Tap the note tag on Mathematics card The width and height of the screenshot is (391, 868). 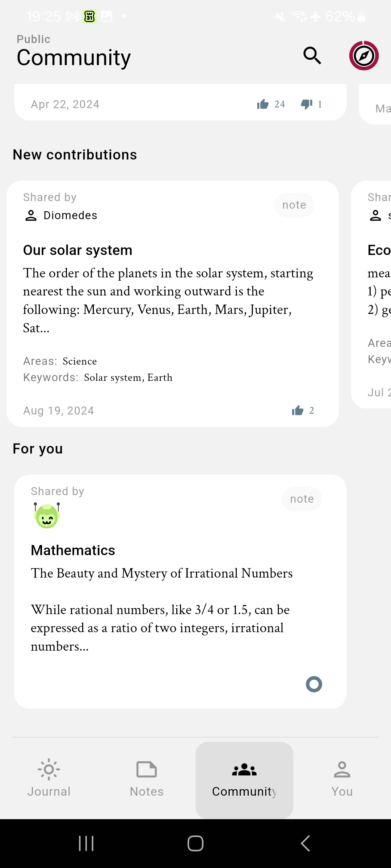(302, 499)
